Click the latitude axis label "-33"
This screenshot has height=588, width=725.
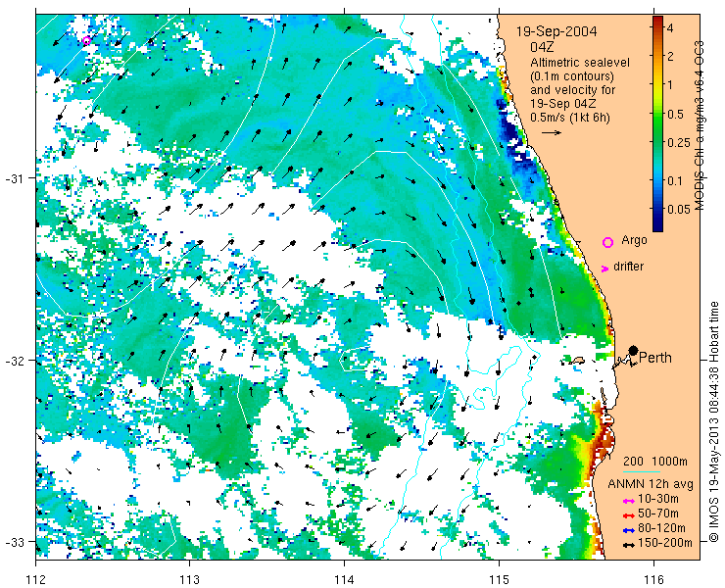(17, 542)
